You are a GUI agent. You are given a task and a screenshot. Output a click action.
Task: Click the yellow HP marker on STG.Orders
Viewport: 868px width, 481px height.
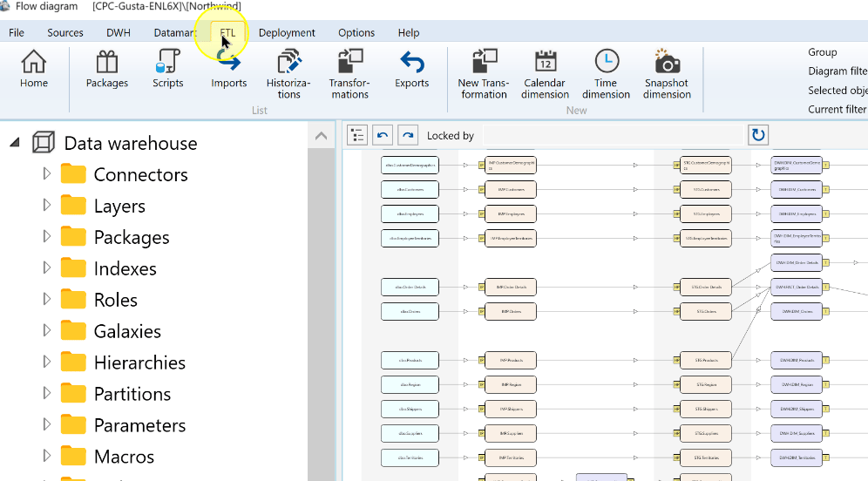coord(676,312)
